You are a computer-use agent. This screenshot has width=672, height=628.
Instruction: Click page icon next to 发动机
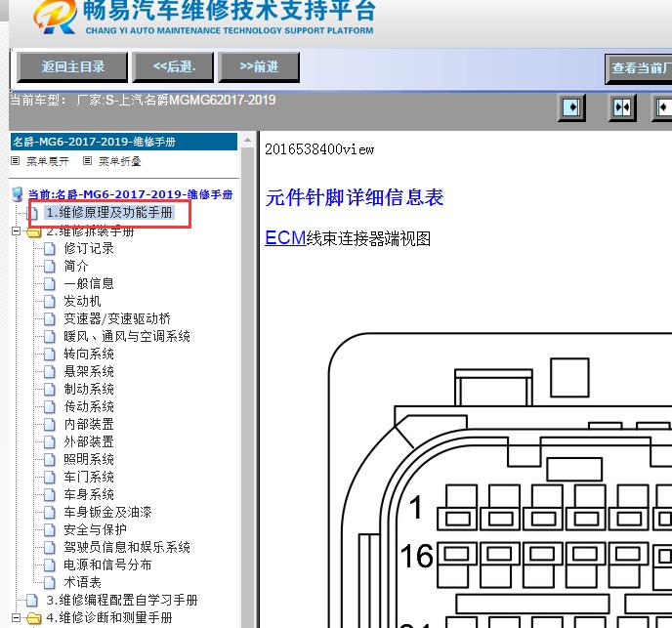point(50,301)
